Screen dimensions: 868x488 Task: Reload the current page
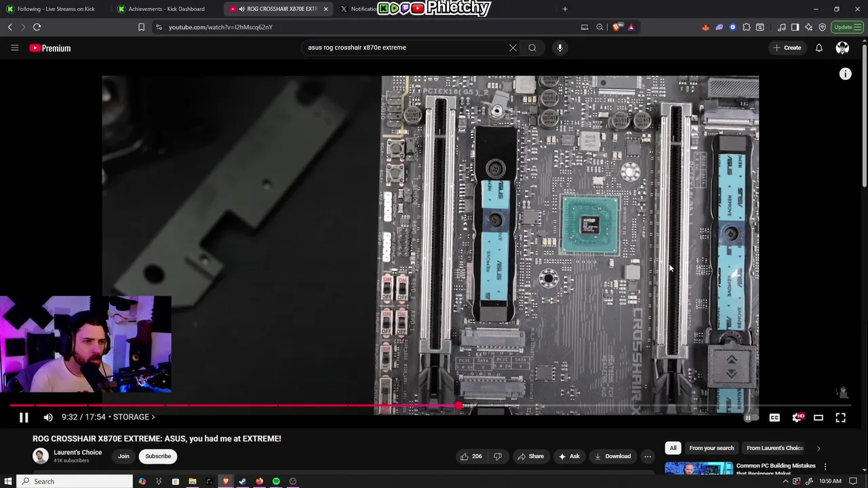(x=37, y=27)
